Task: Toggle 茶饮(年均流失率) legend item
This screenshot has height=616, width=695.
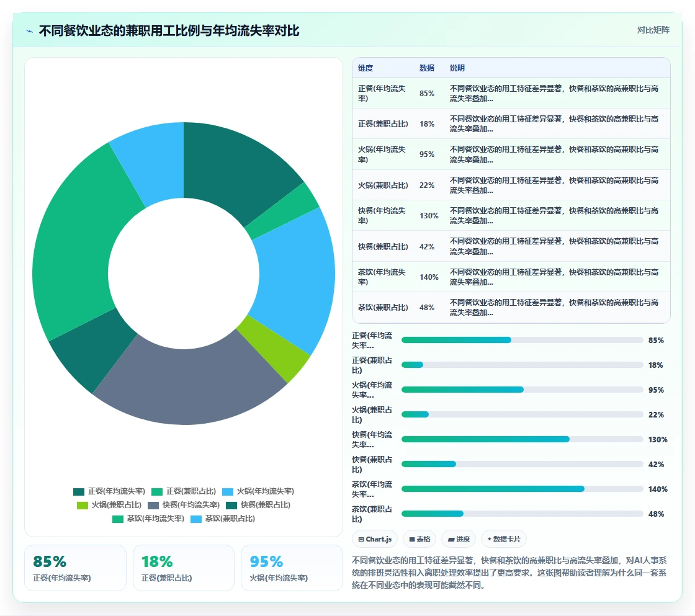Action: 148,519
